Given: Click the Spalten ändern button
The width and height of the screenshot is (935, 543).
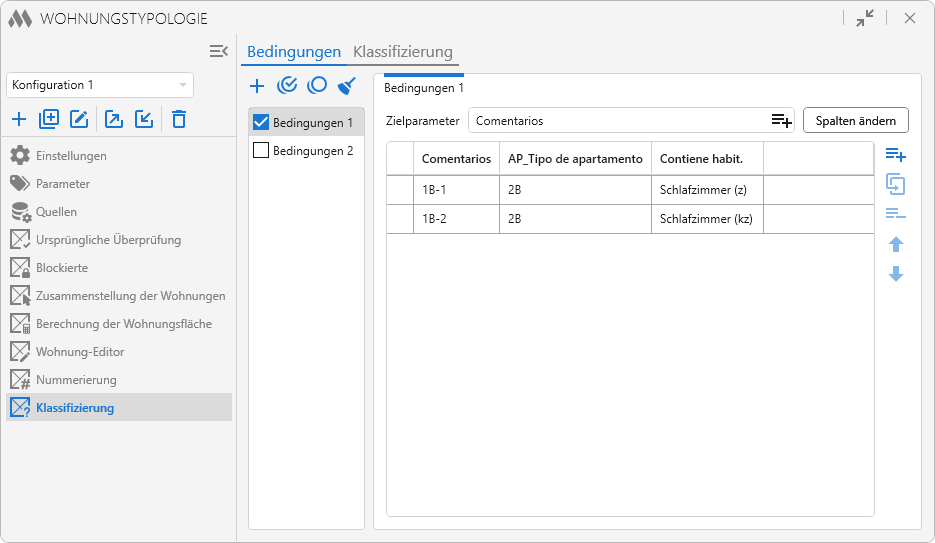Looking at the screenshot, I should click(x=855, y=120).
